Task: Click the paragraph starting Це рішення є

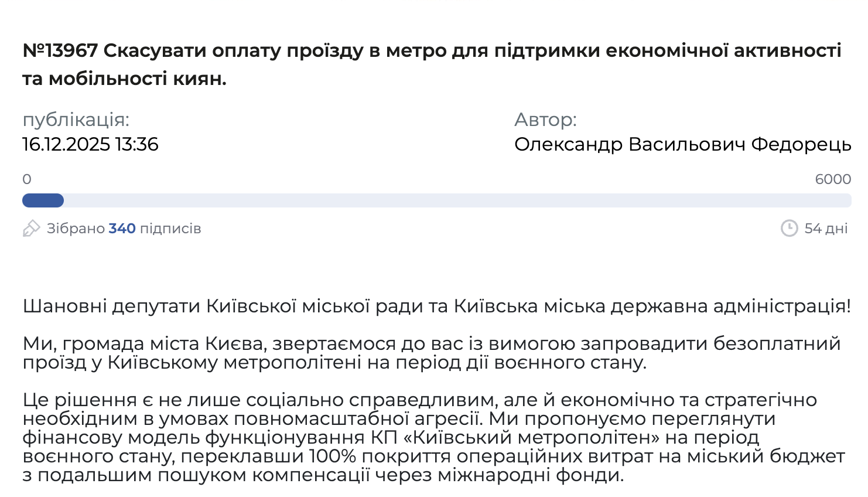Action: pyautogui.click(x=433, y=437)
